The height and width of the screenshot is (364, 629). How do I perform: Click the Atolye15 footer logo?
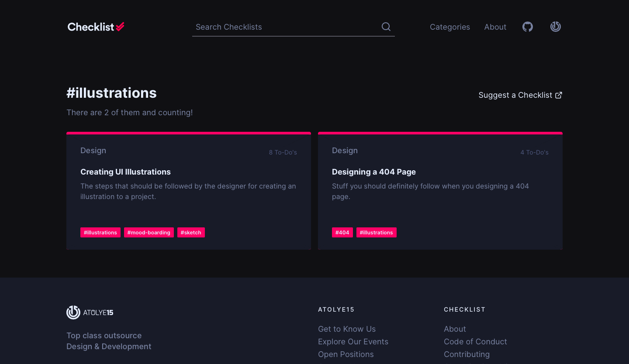tap(90, 312)
